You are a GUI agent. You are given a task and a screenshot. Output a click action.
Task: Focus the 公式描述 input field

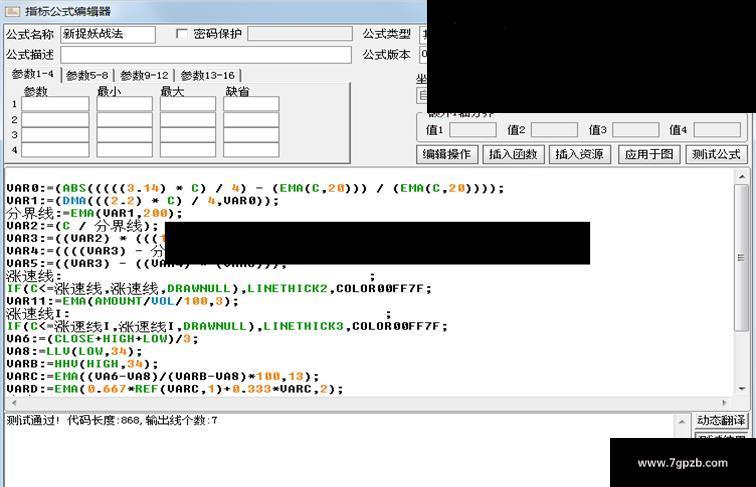click(205, 54)
